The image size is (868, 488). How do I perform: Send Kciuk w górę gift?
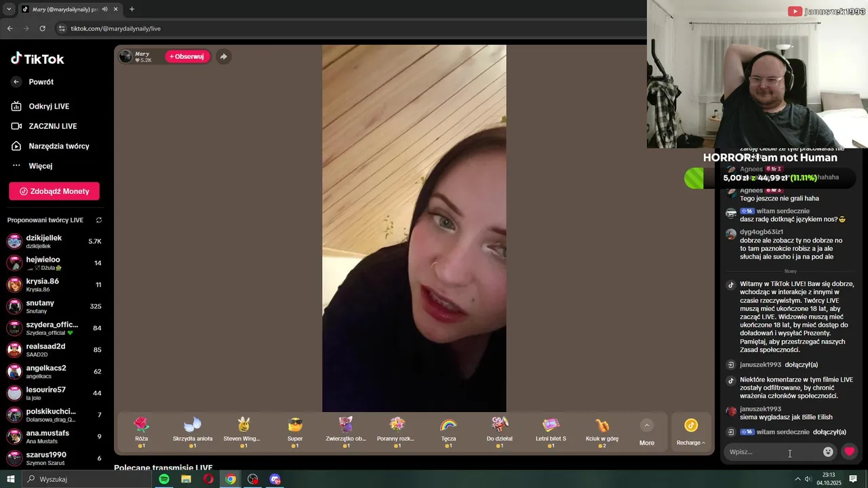click(x=602, y=432)
